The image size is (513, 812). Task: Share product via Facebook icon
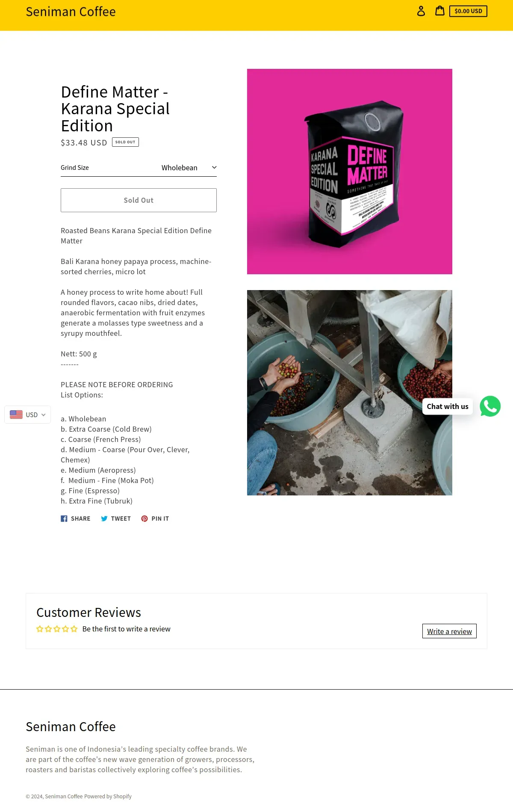coord(64,519)
